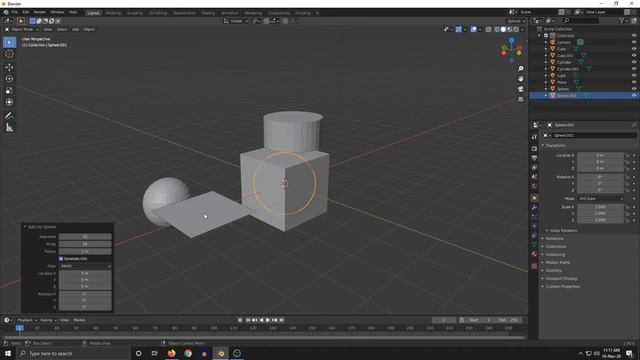Hide the Light object in outliner

tap(634, 76)
